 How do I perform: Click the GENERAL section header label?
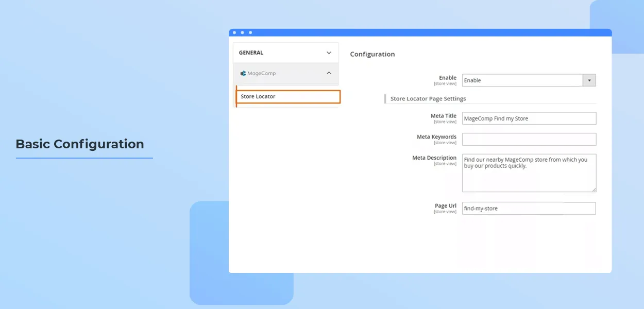coord(251,53)
